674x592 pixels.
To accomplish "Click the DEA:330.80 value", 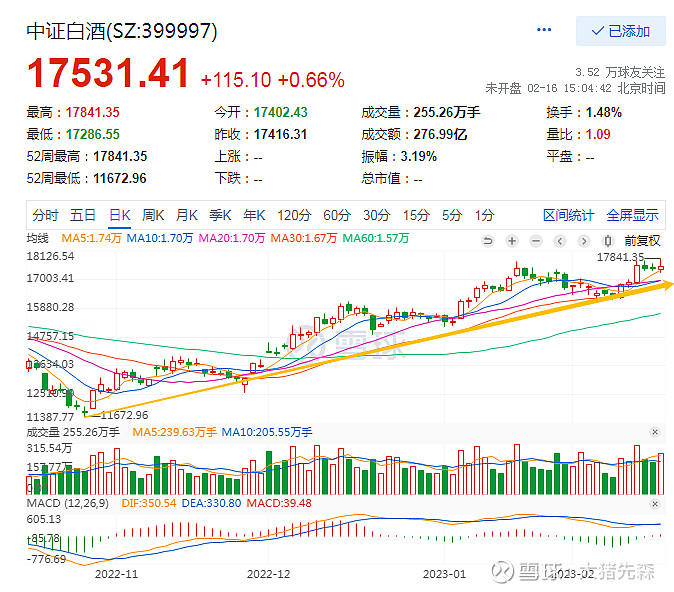I will 211,503.
